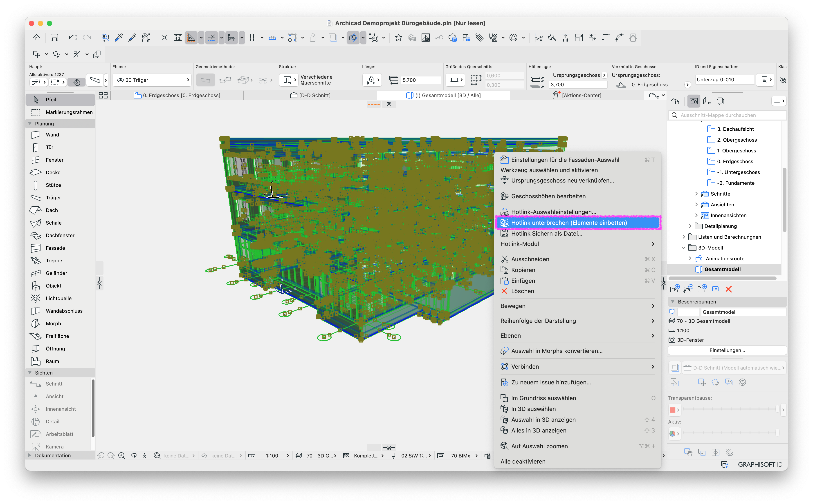Select the Geländer tool
The height and width of the screenshot is (504, 813).
coord(60,273)
